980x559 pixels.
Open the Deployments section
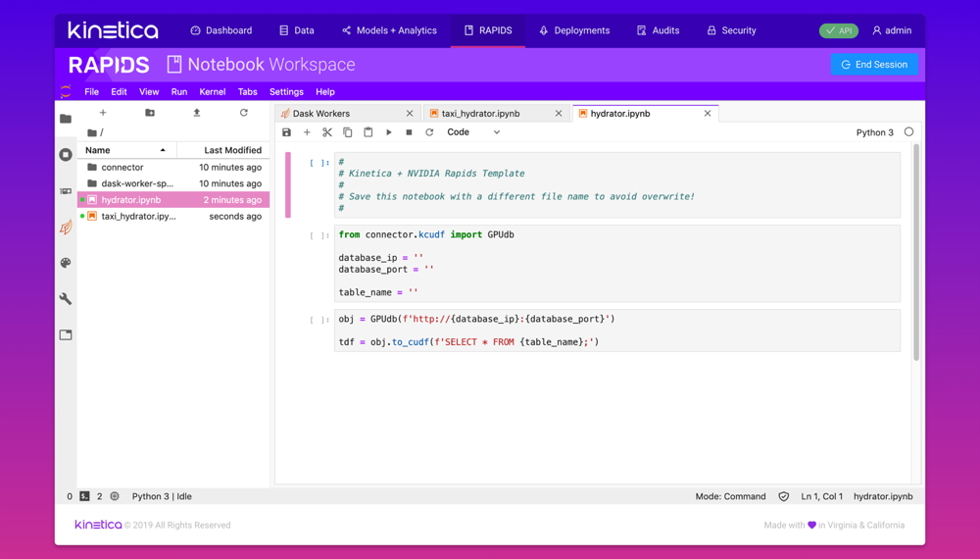pyautogui.click(x=574, y=30)
